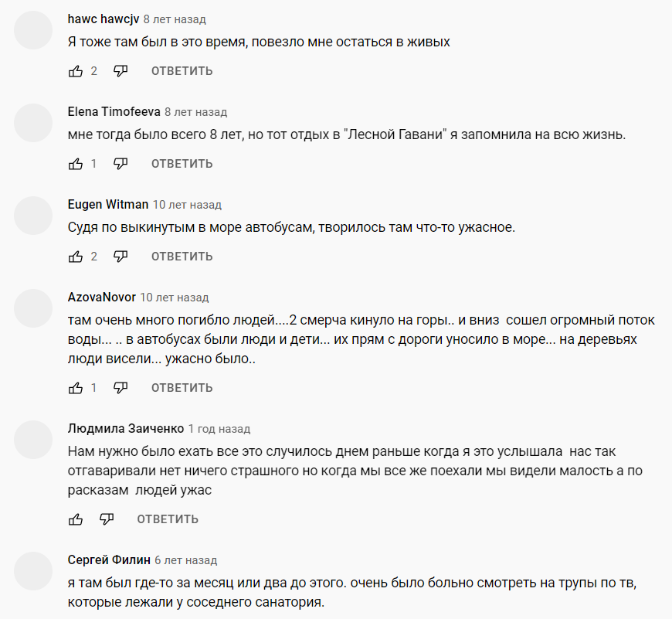Dislike Людмила Заиченко's comment
Viewport: 672px width, 619px height.
click(x=107, y=519)
